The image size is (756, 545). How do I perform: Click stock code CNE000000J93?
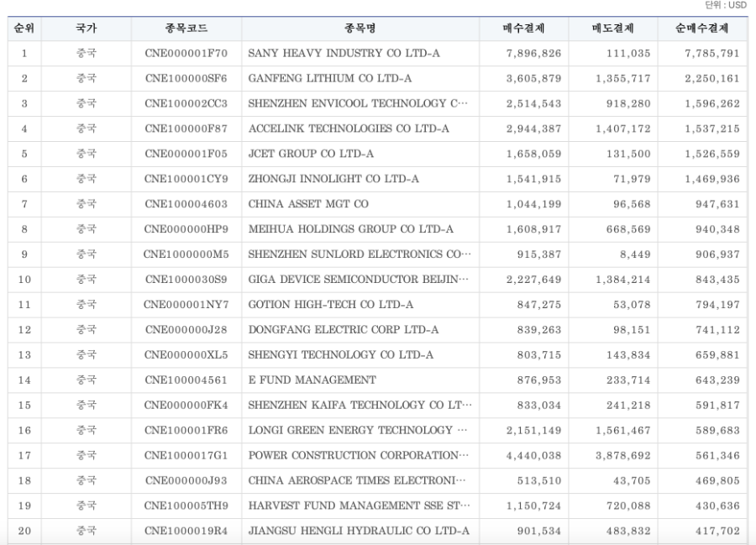pyautogui.click(x=186, y=480)
